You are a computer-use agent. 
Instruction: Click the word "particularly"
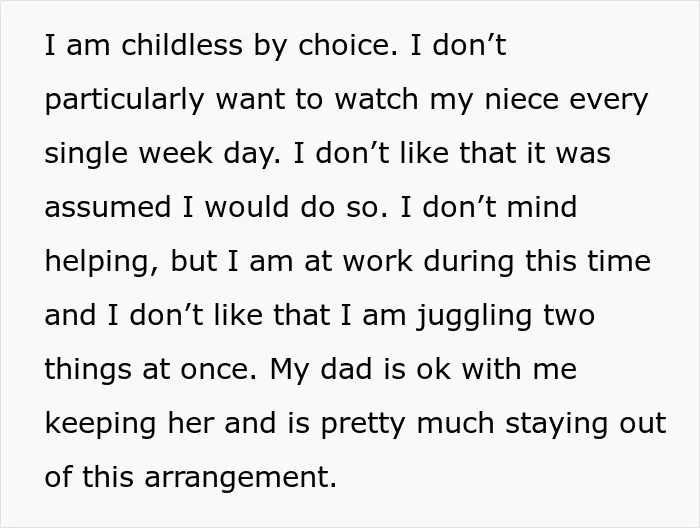[125, 100]
